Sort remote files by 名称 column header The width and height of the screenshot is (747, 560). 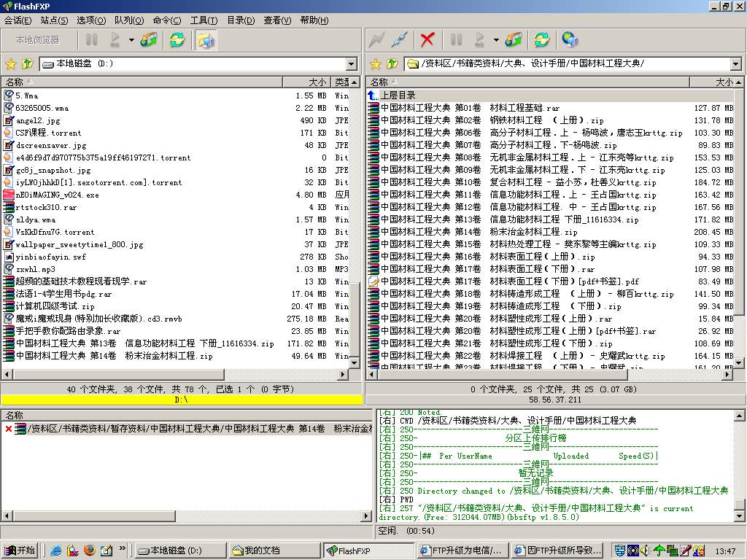click(528, 82)
